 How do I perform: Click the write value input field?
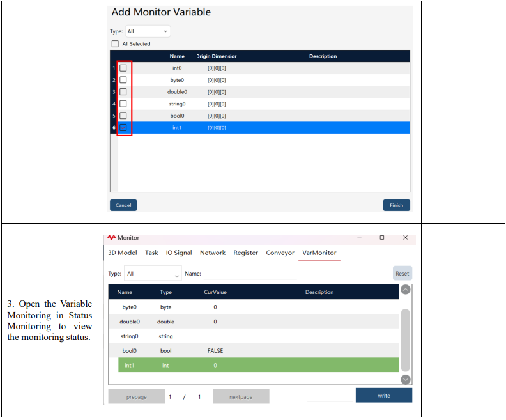(330, 396)
